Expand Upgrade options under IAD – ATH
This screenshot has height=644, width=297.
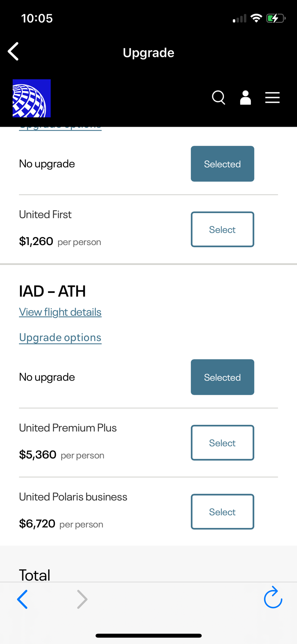click(60, 338)
